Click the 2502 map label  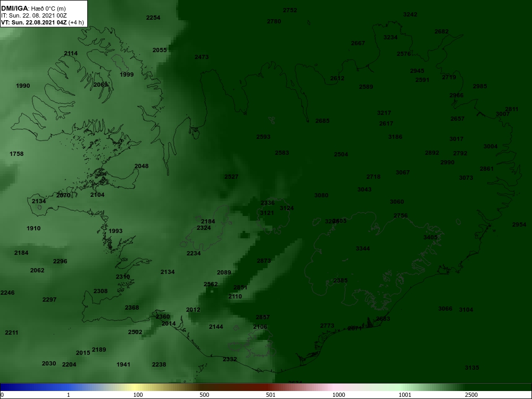tap(135, 332)
